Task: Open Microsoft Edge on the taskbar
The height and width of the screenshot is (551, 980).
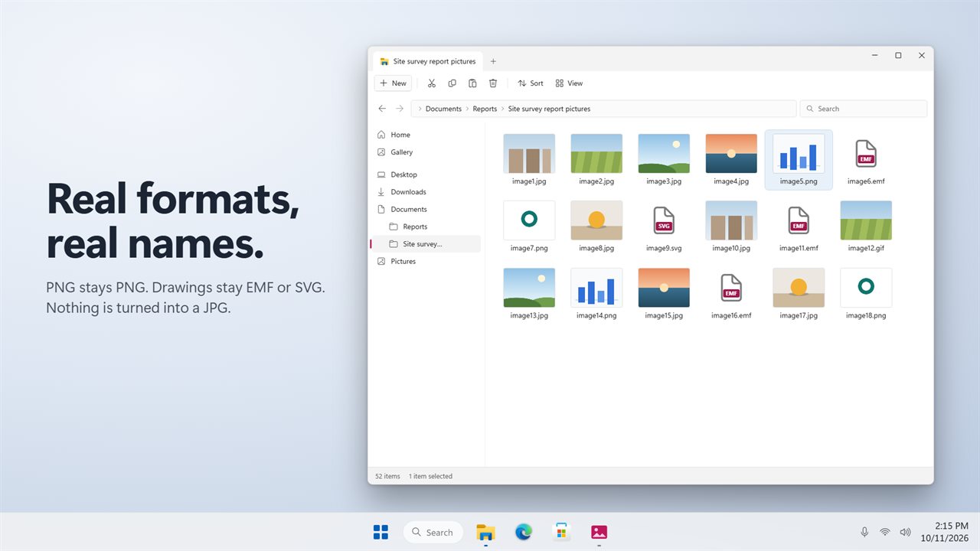Action: [x=524, y=532]
